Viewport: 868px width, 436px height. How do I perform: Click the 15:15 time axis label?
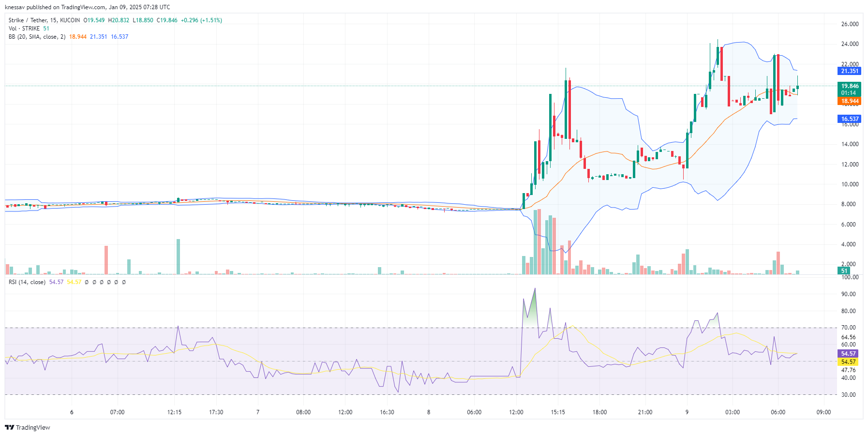558,412
